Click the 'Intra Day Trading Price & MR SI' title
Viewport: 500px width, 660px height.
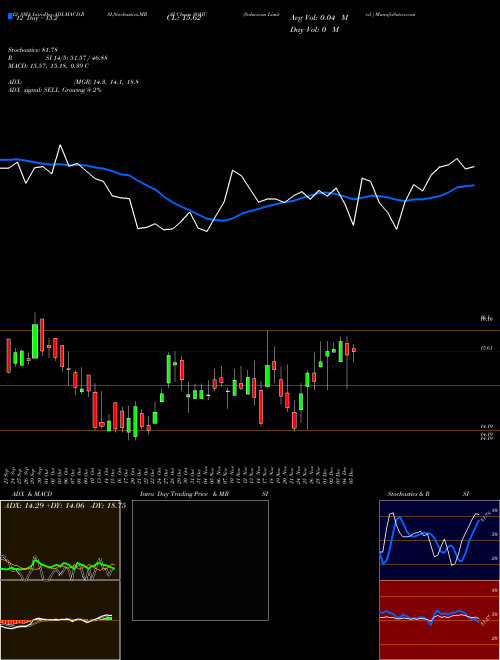coord(204,494)
